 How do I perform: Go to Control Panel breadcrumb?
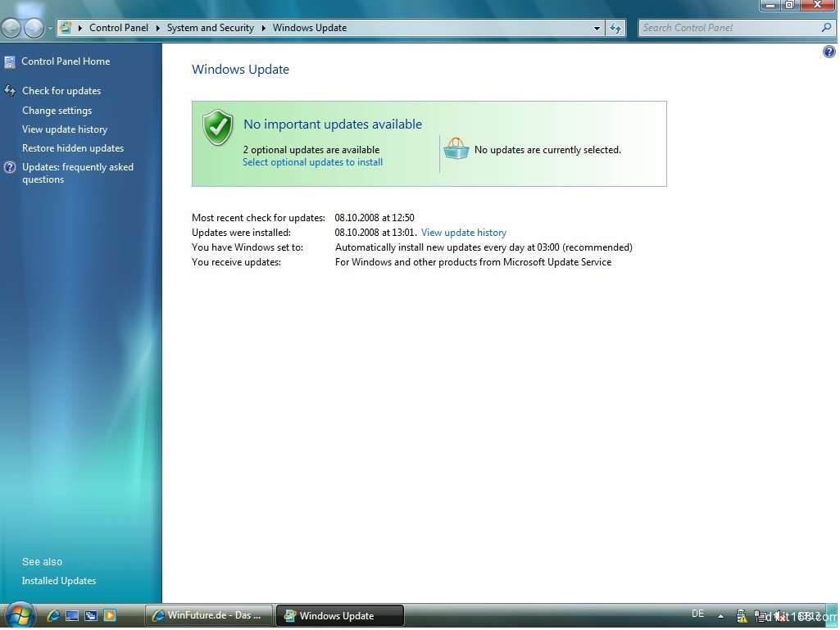(x=118, y=28)
